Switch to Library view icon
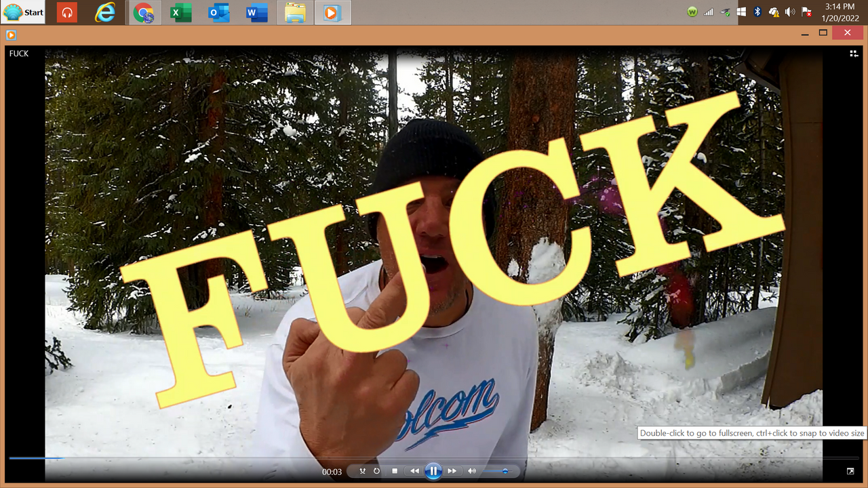868x488 pixels. (x=854, y=54)
